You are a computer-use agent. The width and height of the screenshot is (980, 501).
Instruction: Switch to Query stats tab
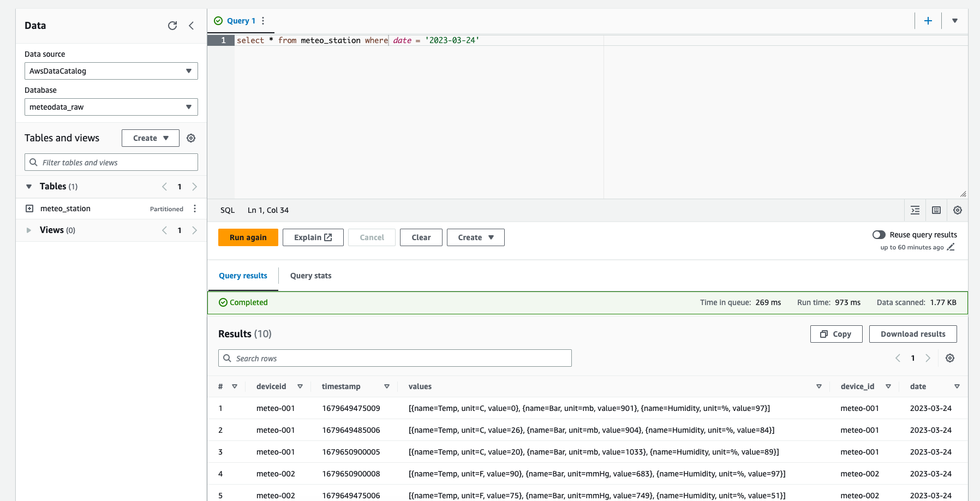coord(310,276)
